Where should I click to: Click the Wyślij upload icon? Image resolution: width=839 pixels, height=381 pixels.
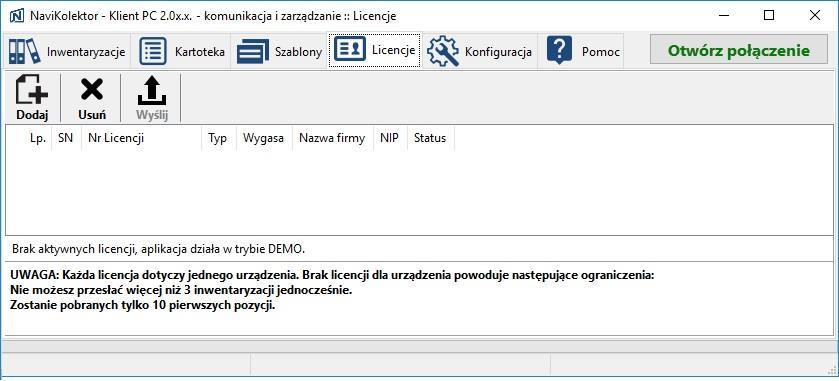coord(152,90)
